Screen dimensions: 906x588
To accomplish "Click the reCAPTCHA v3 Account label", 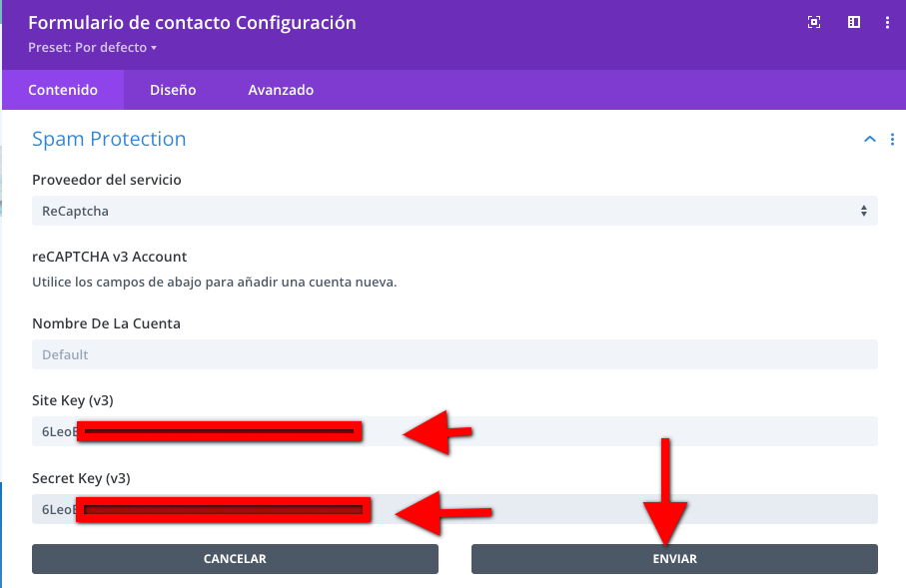I will (x=109, y=257).
